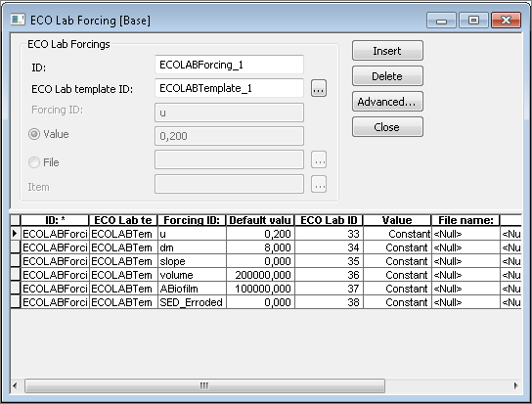The height and width of the screenshot is (404, 532).
Task: Click the current row arrow indicator
Action: point(16,234)
